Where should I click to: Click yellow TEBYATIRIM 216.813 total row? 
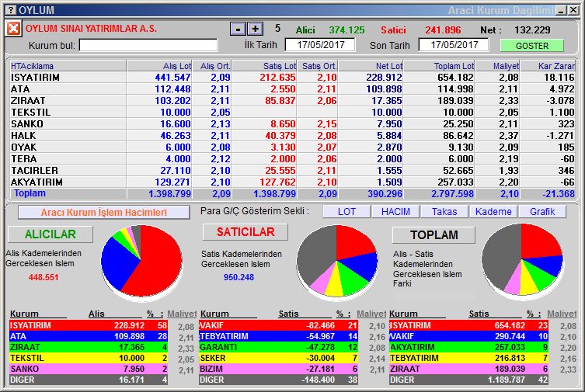468,358
